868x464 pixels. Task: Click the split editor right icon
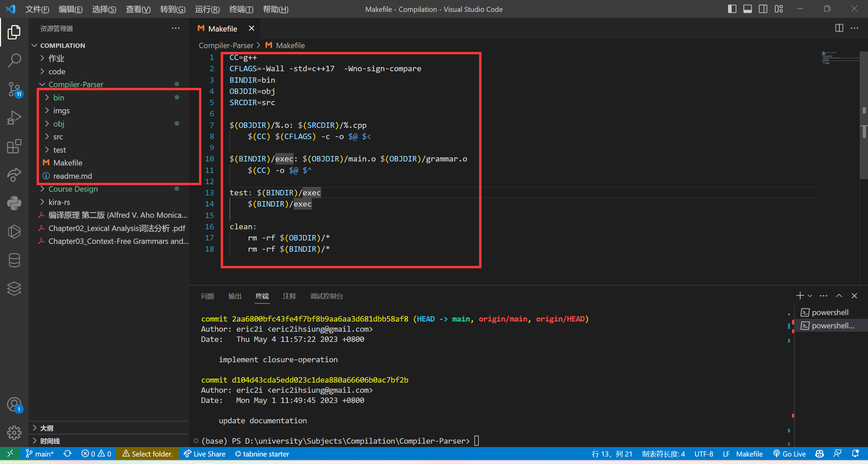coord(839,28)
